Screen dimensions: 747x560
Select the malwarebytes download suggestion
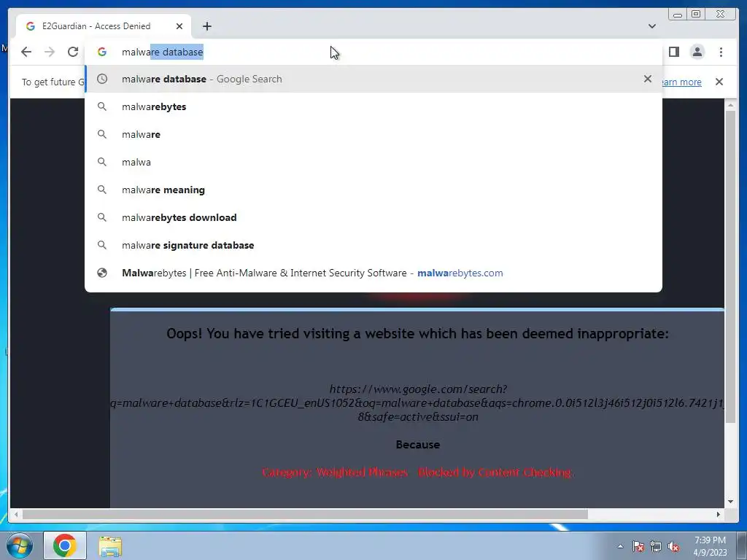373,217
